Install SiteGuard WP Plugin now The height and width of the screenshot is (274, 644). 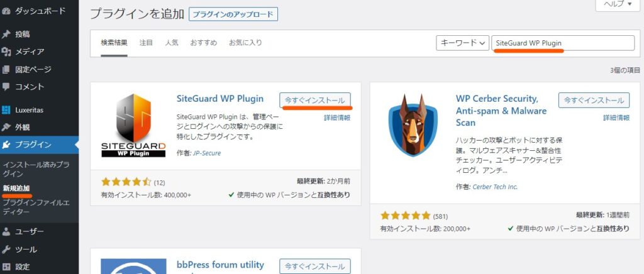point(315,100)
